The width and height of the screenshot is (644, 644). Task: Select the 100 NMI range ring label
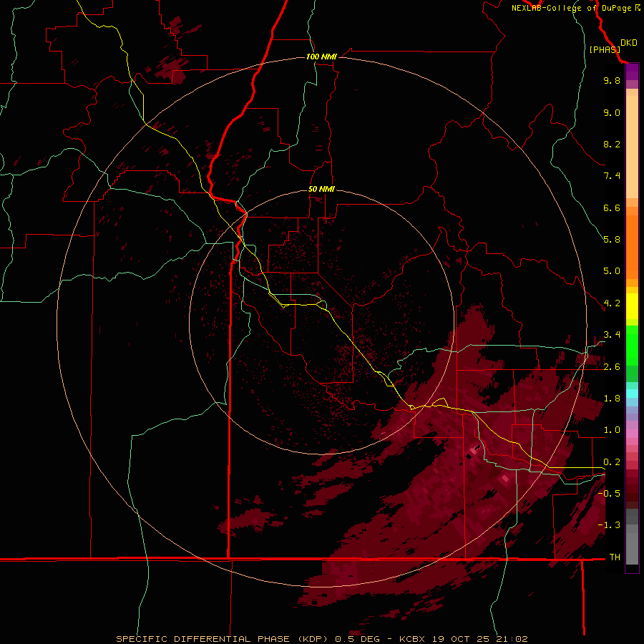321,57
